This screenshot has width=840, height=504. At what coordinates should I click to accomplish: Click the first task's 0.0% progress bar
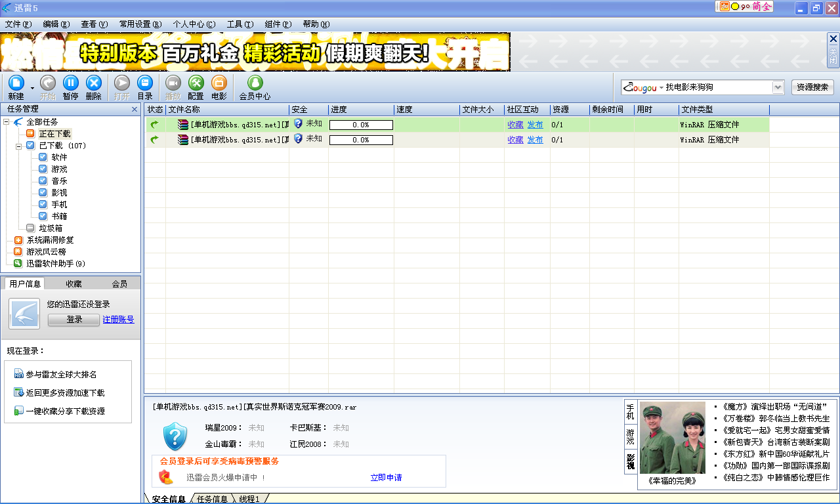click(361, 125)
